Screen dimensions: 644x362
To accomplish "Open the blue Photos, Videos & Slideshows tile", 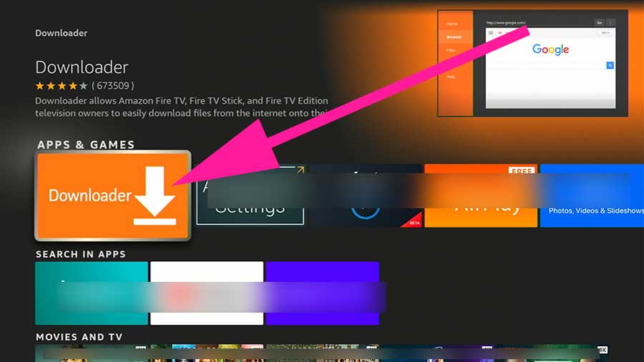I will [x=592, y=196].
